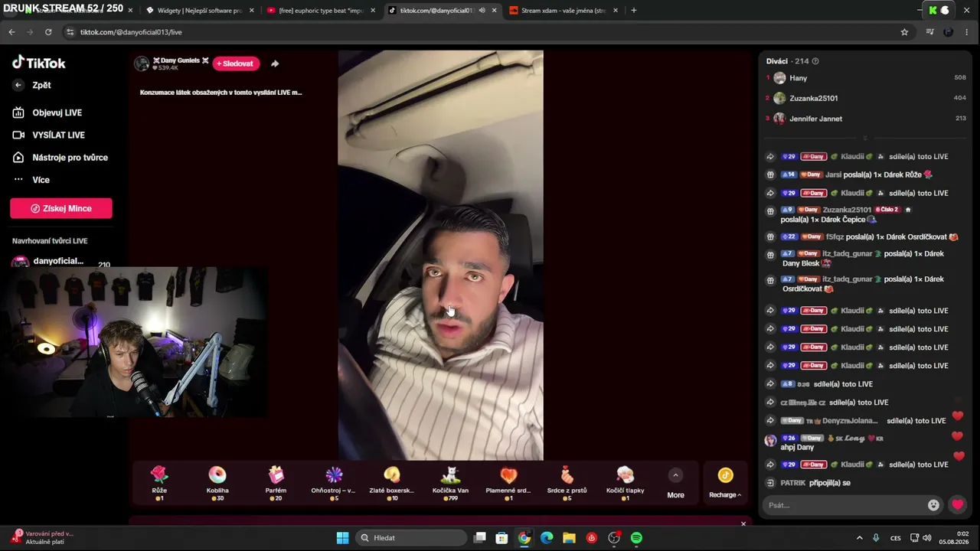Send the Kobliha donut gift
The height and width of the screenshot is (551, 980).
pyautogui.click(x=217, y=484)
